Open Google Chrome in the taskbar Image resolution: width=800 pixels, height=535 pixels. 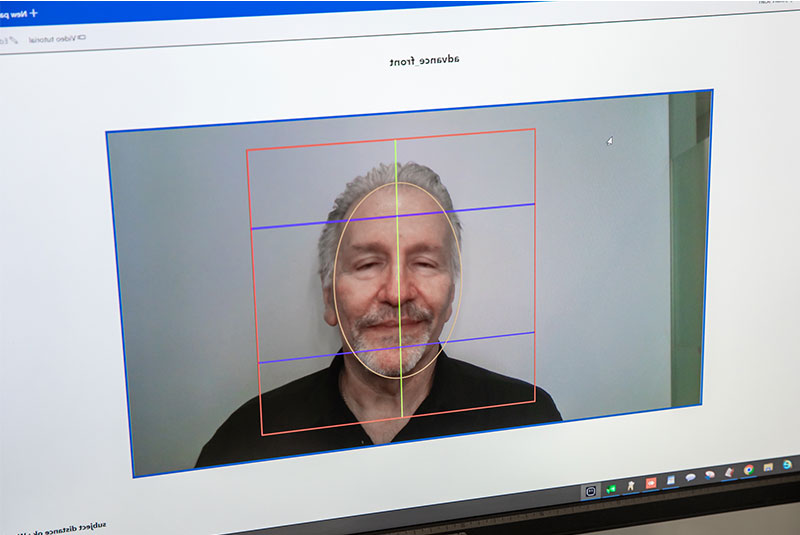pyautogui.click(x=748, y=470)
